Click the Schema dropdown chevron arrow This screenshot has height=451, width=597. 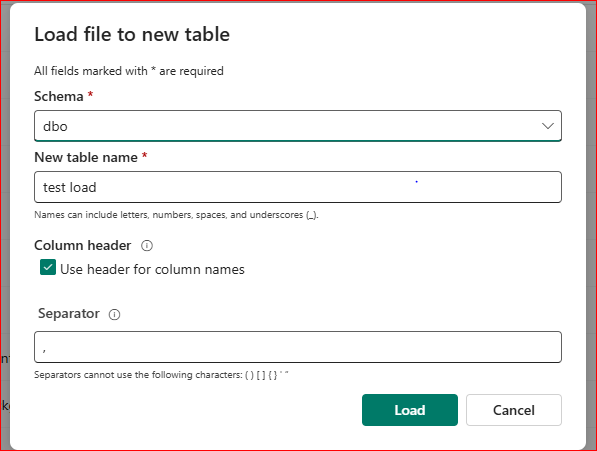(x=548, y=126)
